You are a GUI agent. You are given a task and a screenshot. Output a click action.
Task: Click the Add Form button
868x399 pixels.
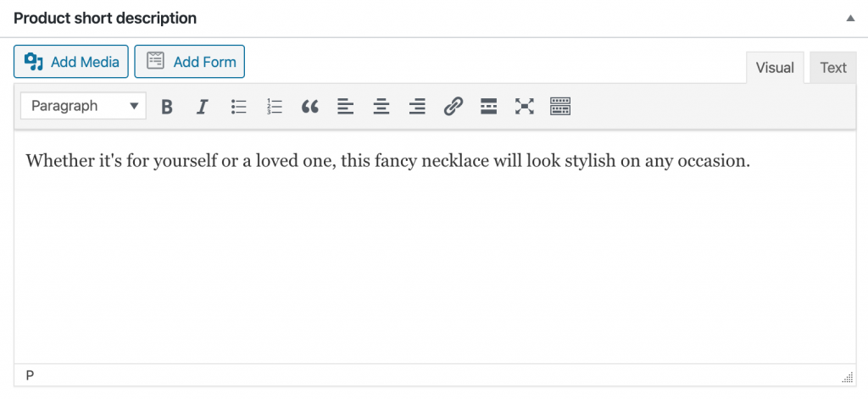coord(189,62)
